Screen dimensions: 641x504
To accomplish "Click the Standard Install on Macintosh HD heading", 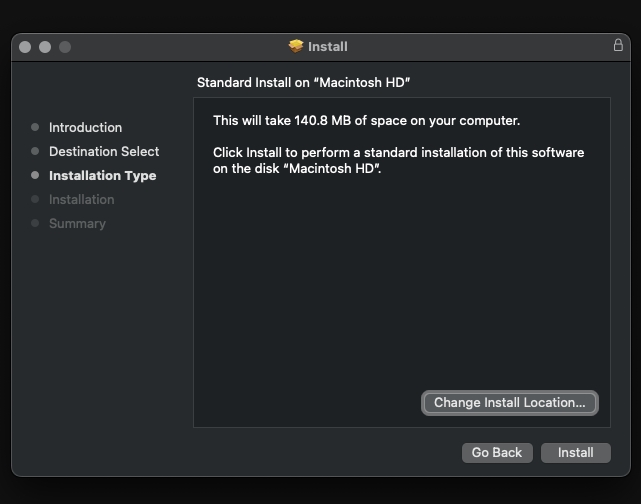I will pos(304,82).
